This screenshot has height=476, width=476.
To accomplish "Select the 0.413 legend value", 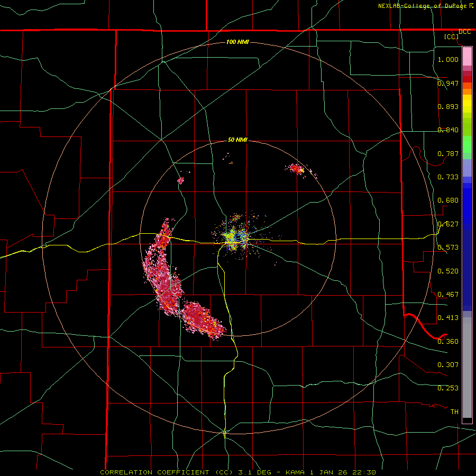I will coord(448,318).
